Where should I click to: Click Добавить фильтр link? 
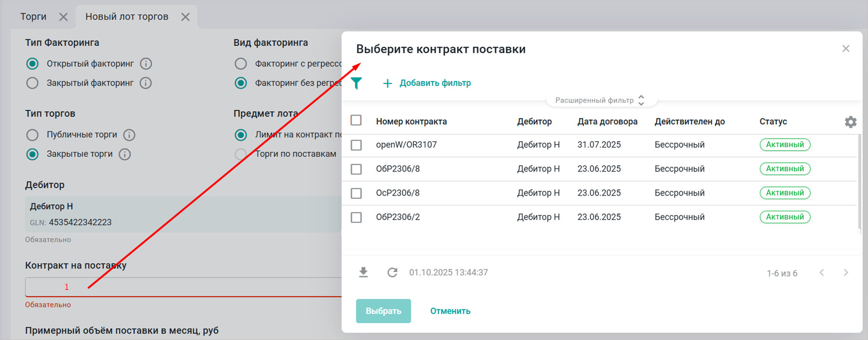[x=427, y=83]
